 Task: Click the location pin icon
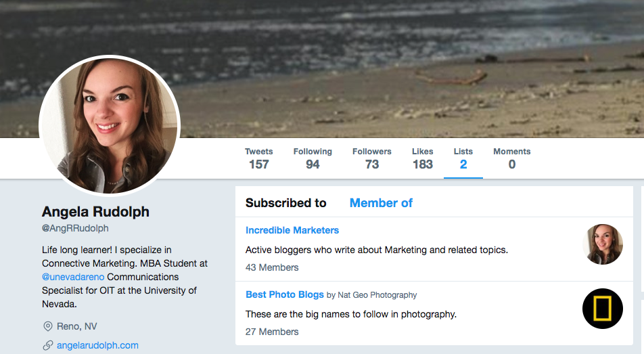pos(48,326)
